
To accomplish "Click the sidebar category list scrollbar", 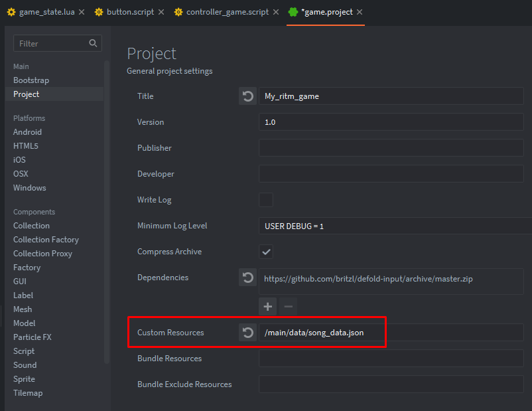I will point(107,212).
